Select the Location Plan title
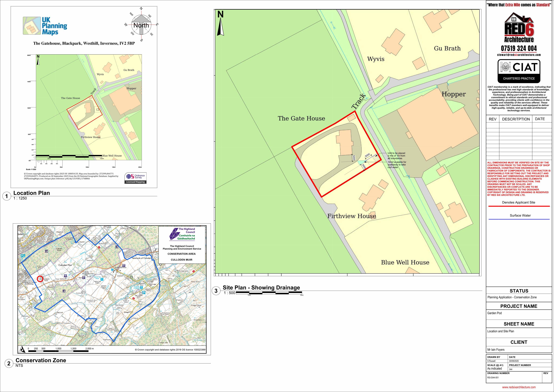Viewport: 554px width, 392px height. tap(32, 193)
